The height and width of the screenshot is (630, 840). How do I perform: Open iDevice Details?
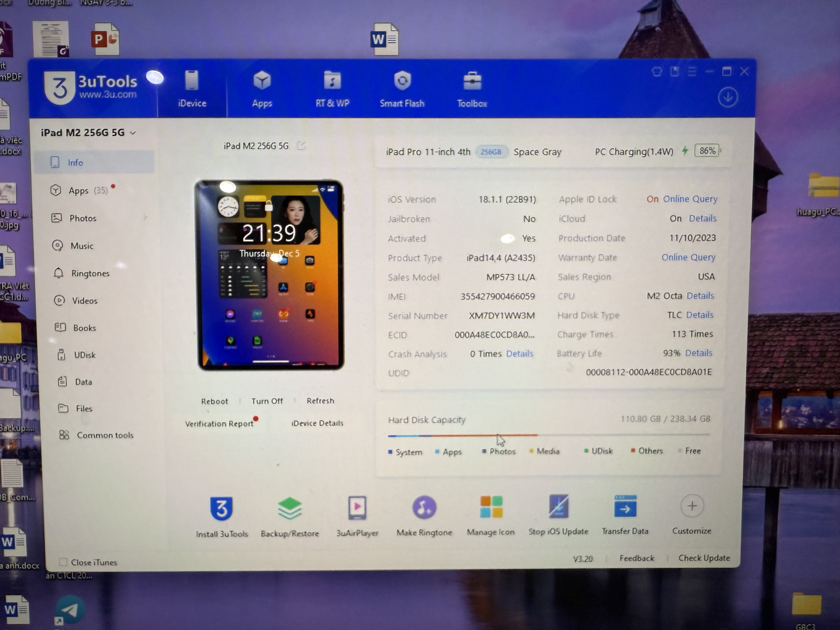pos(317,423)
